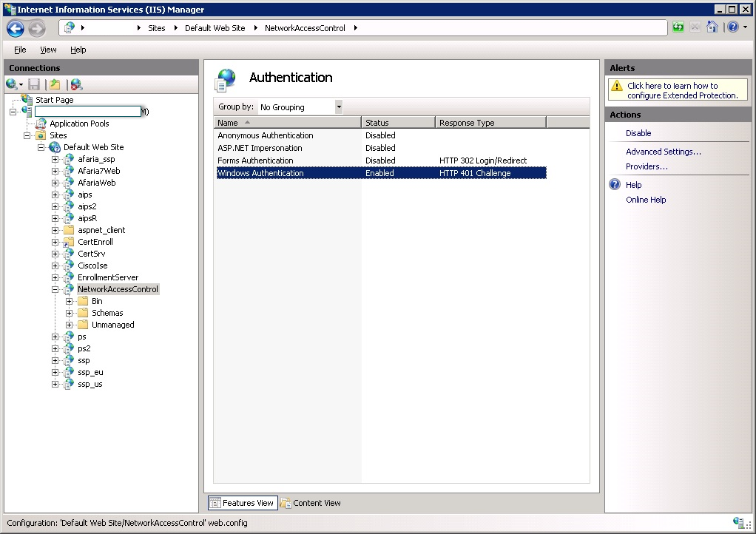
Task: Open Advanced Settings link
Action: pyautogui.click(x=664, y=152)
